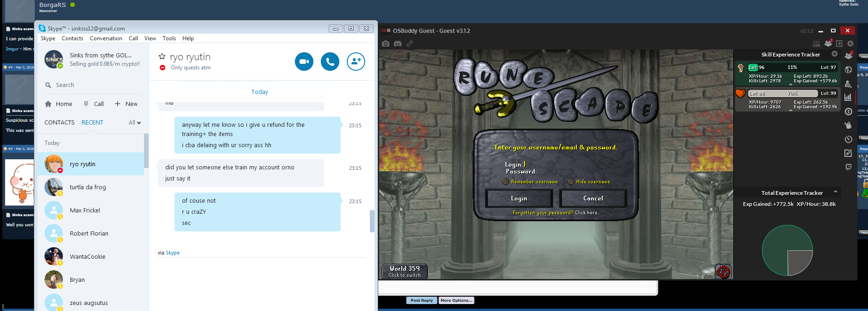Select the bar chart tracker sidebar icon
The width and height of the screenshot is (868, 311).
(x=848, y=97)
